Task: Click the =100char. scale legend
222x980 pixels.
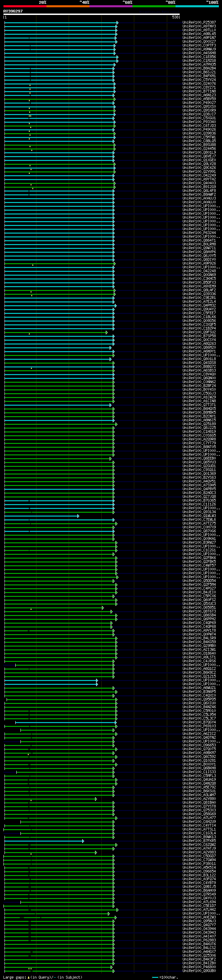Action: click(164, 977)
